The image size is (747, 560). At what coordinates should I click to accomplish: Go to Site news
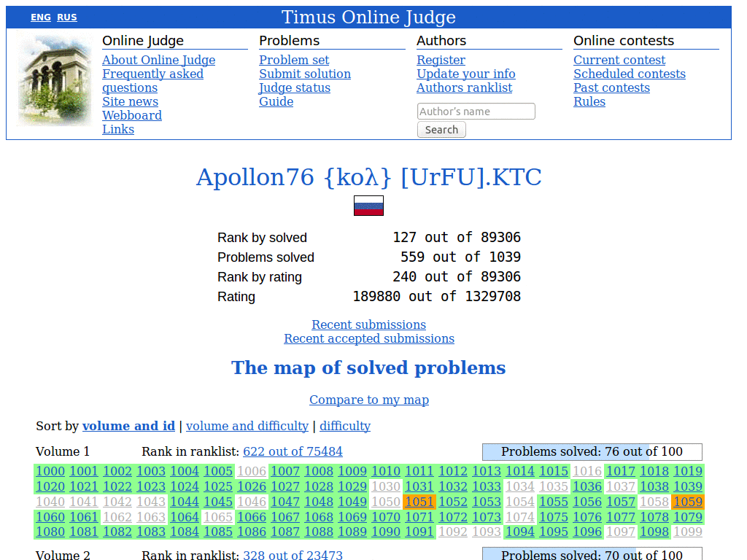tap(130, 101)
